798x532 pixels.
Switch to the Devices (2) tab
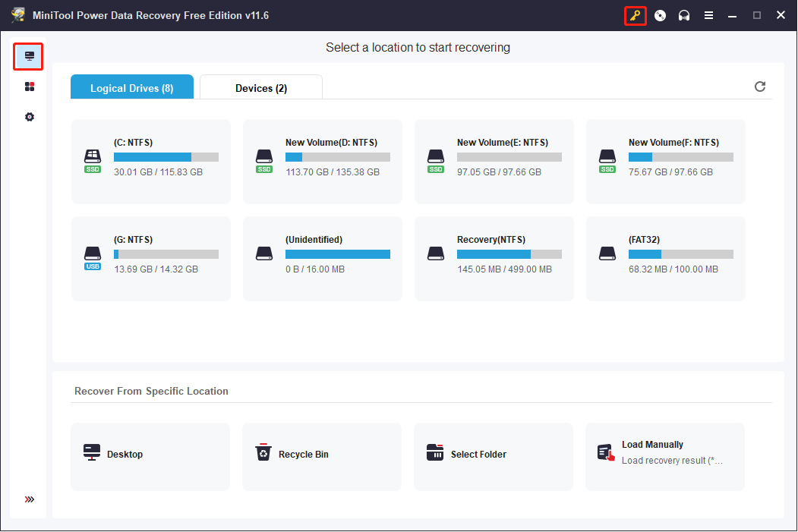pyautogui.click(x=260, y=88)
